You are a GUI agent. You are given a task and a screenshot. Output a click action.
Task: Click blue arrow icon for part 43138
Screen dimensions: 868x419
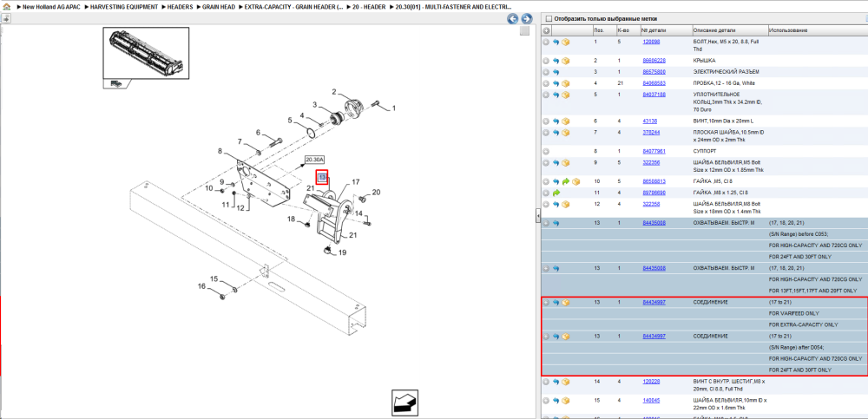coord(556,121)
